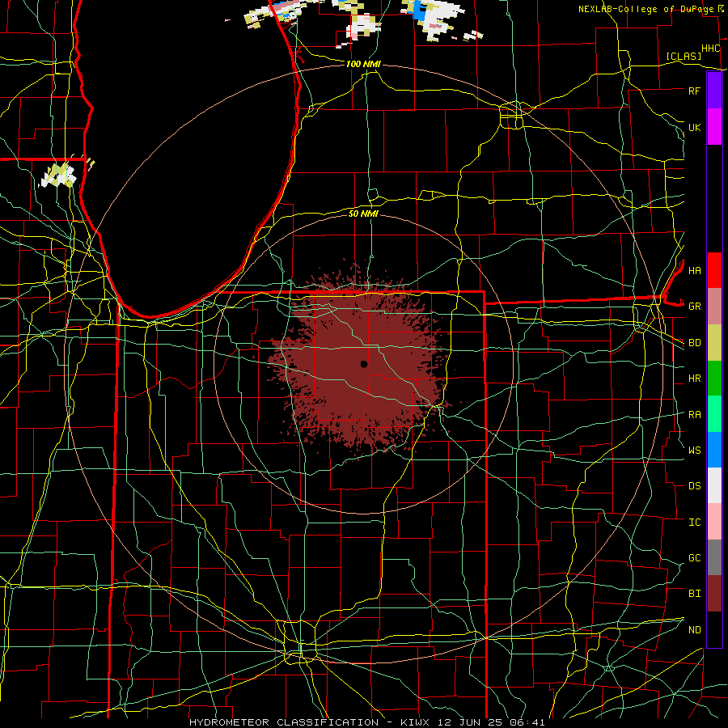Click the GR pink-brown legend swatch
728x728 pixels.
pos(714,306)
